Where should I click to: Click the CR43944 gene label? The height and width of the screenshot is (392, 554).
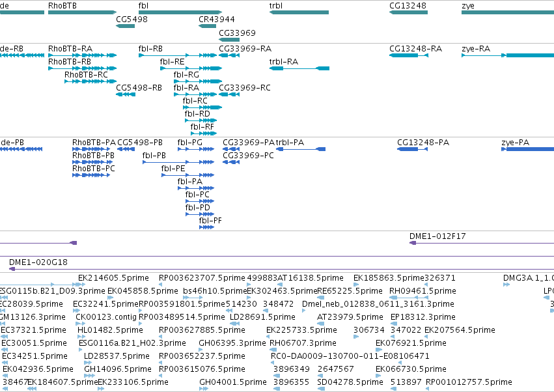(217, 19)
